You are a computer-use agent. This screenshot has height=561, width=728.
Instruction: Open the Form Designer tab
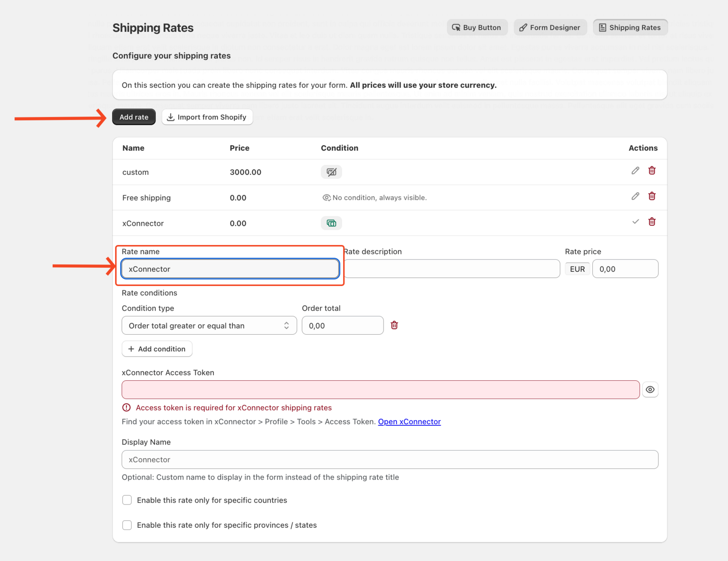(550, 27)
